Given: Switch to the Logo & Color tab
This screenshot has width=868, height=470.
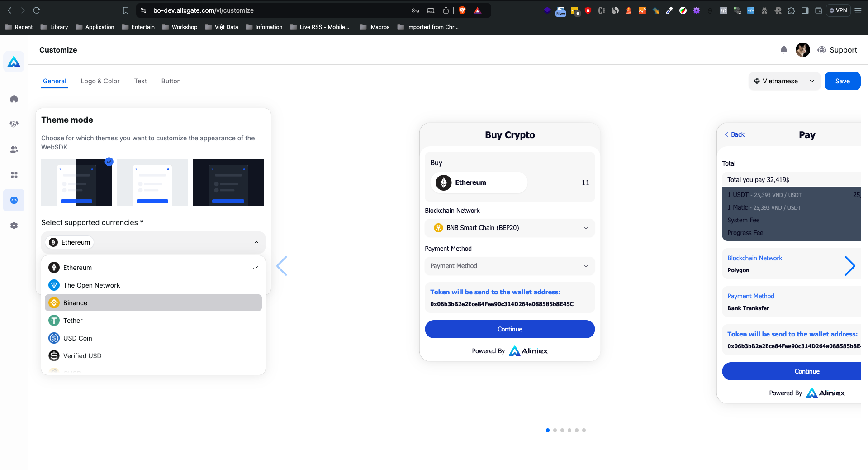Looking at the screenshot, I should 100,81.
